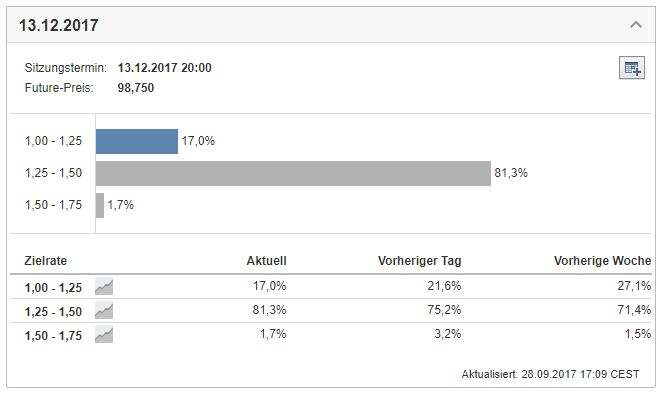Click the 13.12.2017 panel header title

coord(59,25)
